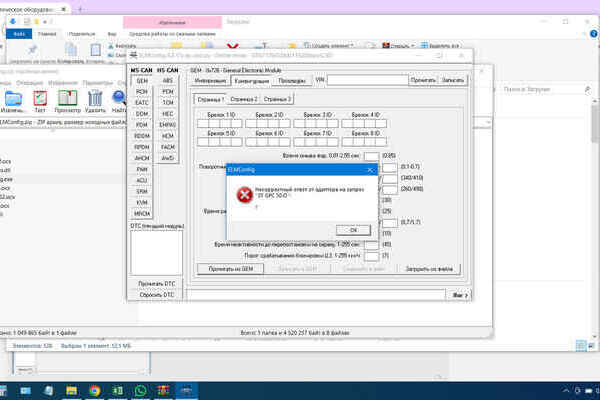Image resolution: width=600 pixels, height=400 pixels.
Task: Open the Create item dropdown in Explorer ribbon
Action: pos(329,46)
